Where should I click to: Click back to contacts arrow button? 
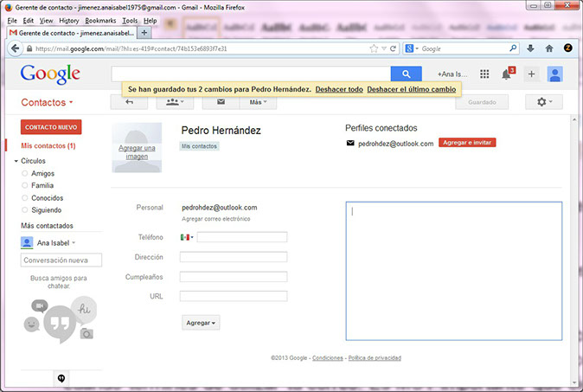(x=129, y=102)
